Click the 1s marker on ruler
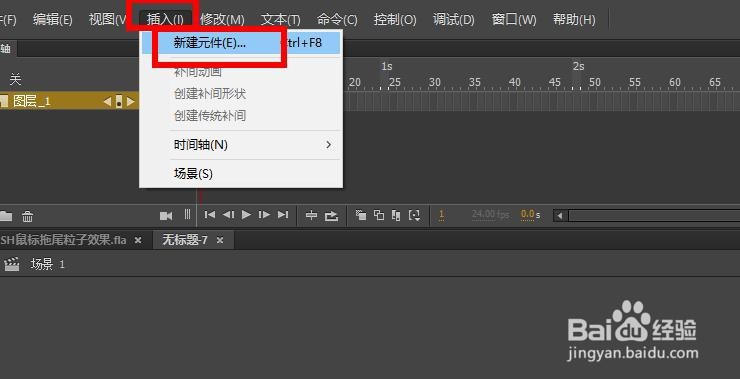The width and height of the screenshot is (740, 379). [x=387, y=66]
